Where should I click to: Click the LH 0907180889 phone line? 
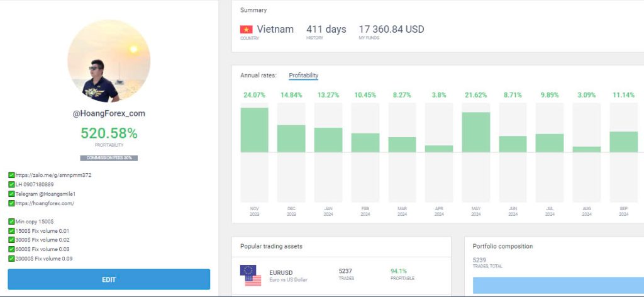[x=35, y=184]
